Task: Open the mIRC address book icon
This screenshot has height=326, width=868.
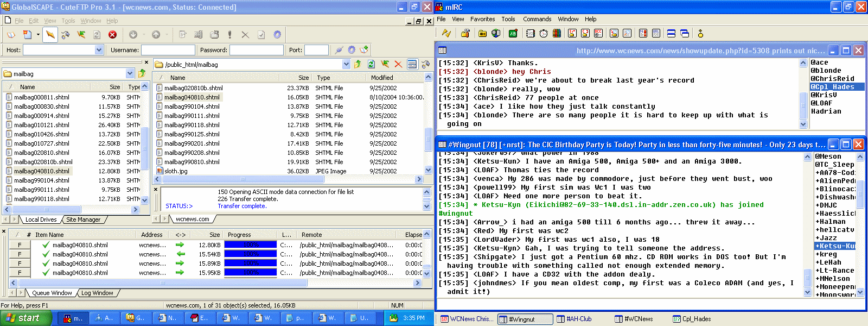Action: pos(531,33)
